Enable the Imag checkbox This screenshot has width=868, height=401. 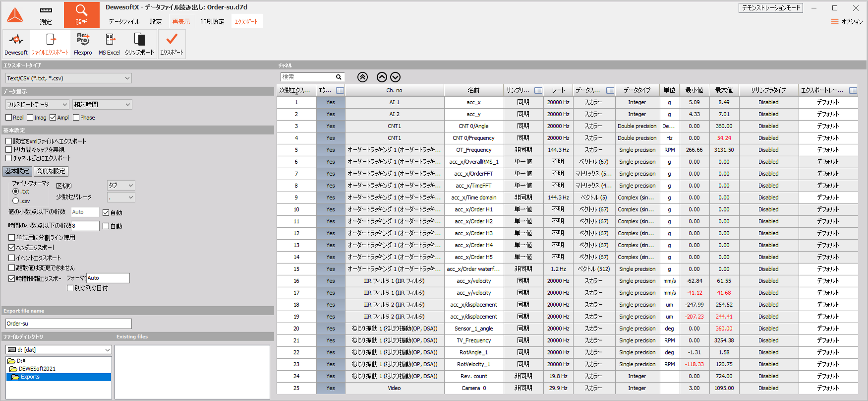30,118
